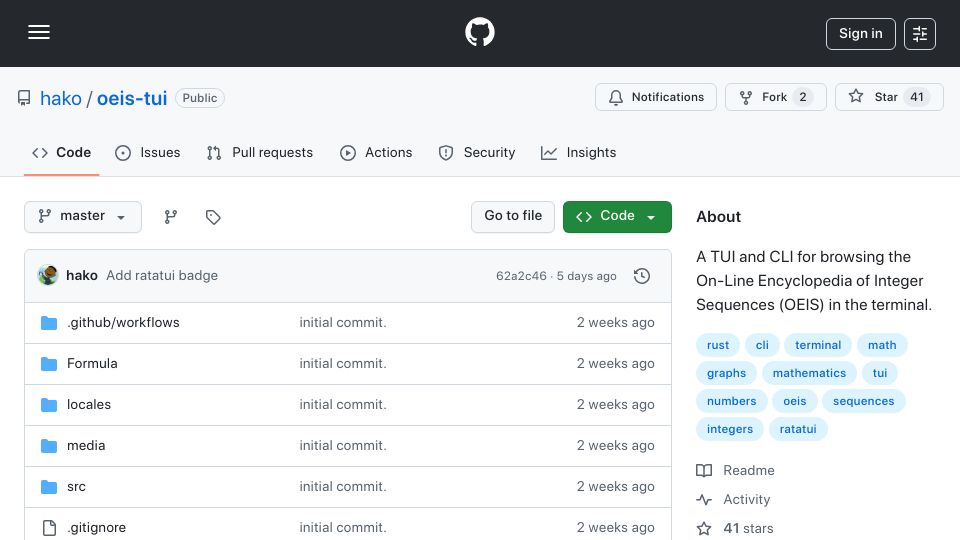Click hako's avatar in the commit row
Image resolution: width=960 pixels, height=540 pixels.
48,276
